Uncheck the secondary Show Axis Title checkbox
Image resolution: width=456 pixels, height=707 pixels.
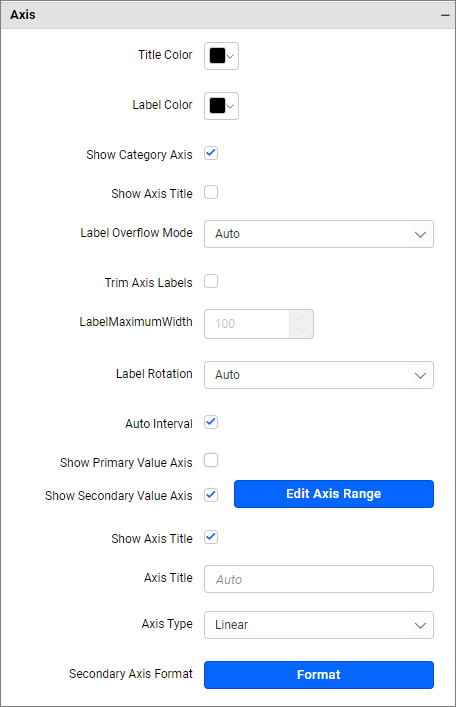click(x=211, y=537)
